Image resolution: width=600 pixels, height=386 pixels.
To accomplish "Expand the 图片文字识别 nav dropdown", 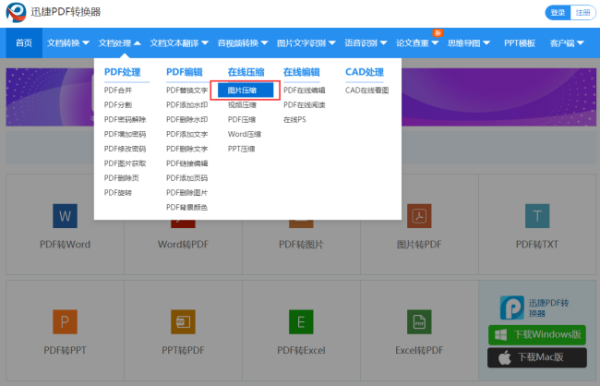I will point(306,43).
